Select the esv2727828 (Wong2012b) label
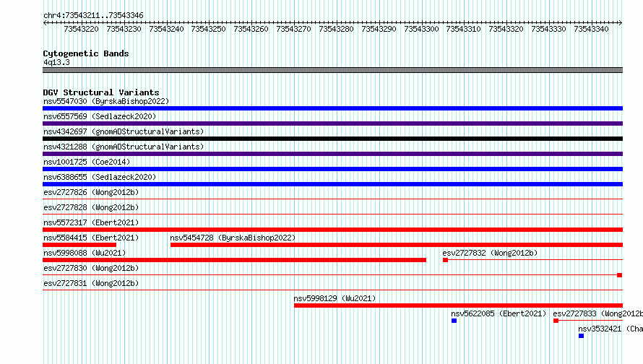 point(91,207)
